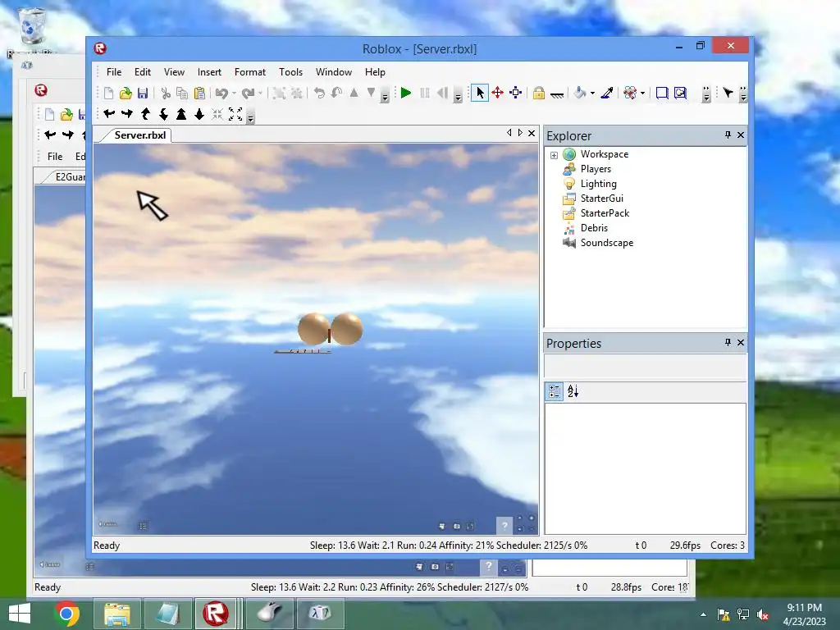Image resolution: width=840 pixels, height=630 pixels.
Task: Open the Insert menu
Action: [x=209, y=72]
